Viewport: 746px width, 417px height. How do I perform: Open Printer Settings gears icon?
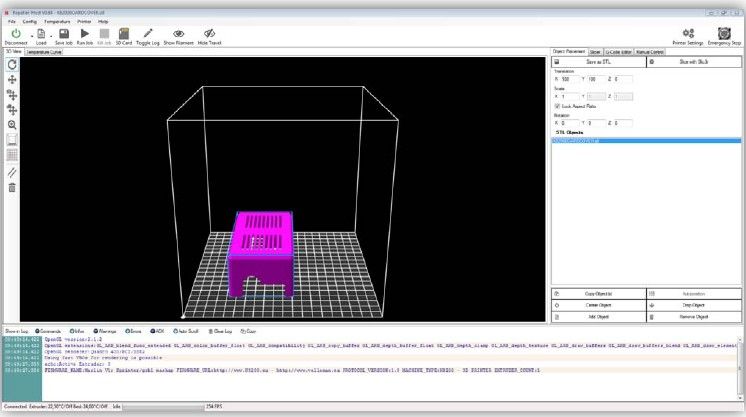pyautogui.click(x=688, y=33)
